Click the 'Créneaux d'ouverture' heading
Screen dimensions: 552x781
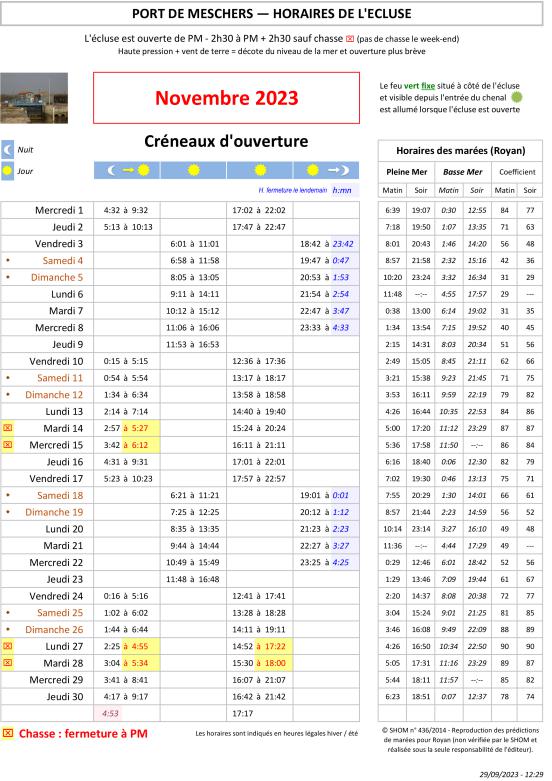tap(226, 141)
